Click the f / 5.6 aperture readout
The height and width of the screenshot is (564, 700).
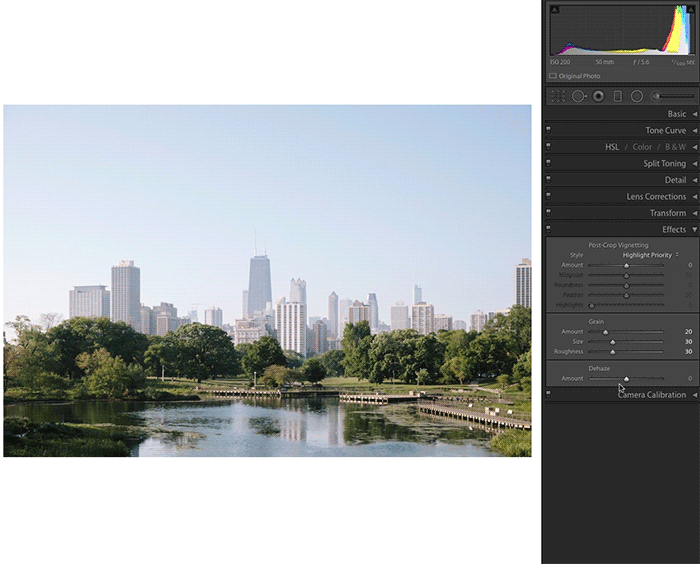(x=641, y=62)
